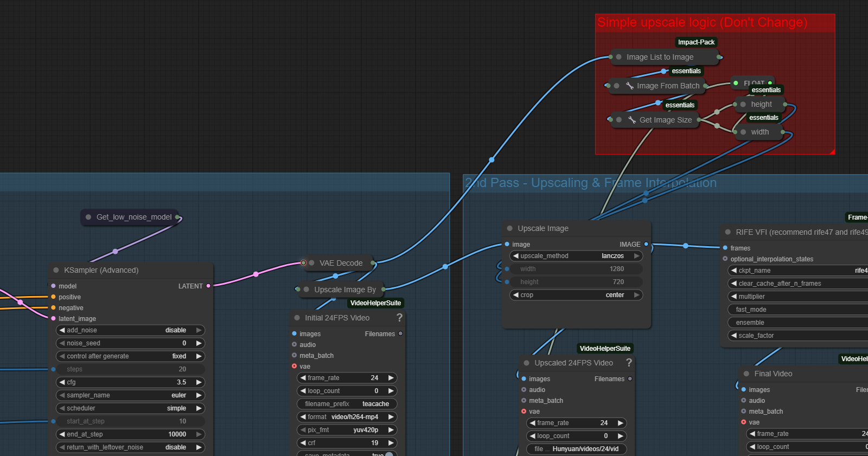Open the ckpt_name dropdown on RIFE VFI
868x456 pixels.
coord(797,271)
